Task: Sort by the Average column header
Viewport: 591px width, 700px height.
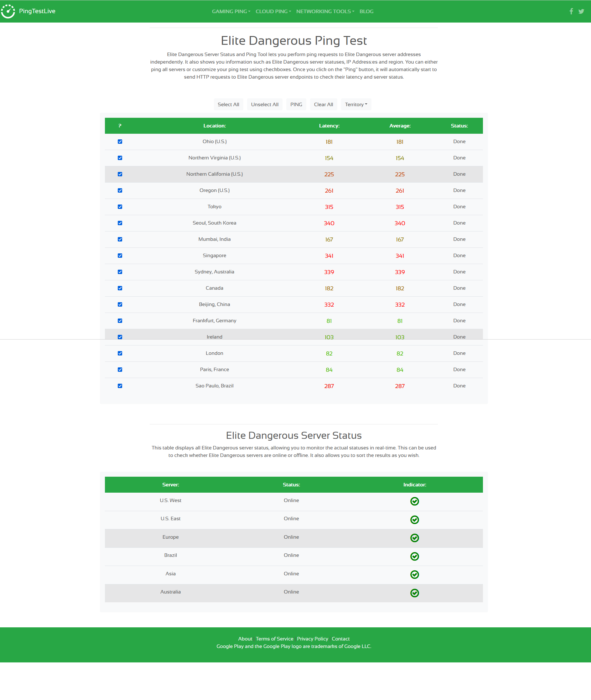Action: [x=400, y=126]
